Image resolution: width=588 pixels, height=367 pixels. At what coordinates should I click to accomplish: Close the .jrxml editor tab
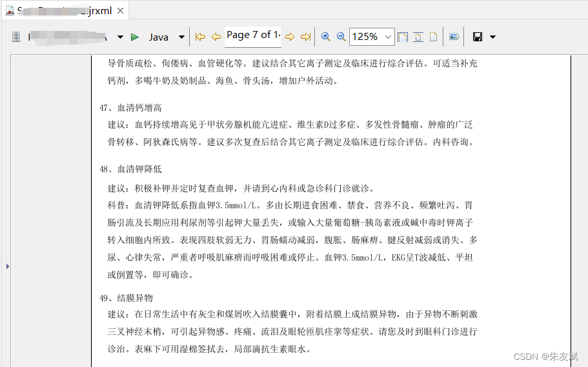tap(120, 10)
